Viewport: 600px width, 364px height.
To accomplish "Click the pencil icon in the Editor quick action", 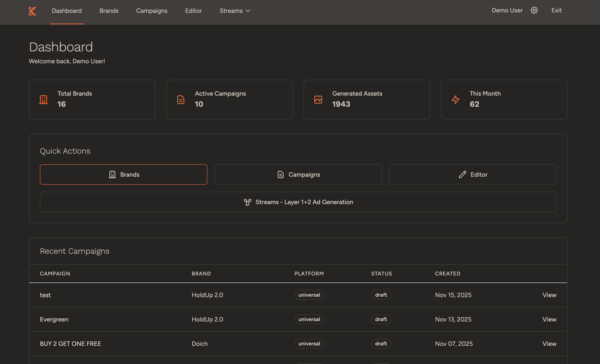I will [462, 174].
